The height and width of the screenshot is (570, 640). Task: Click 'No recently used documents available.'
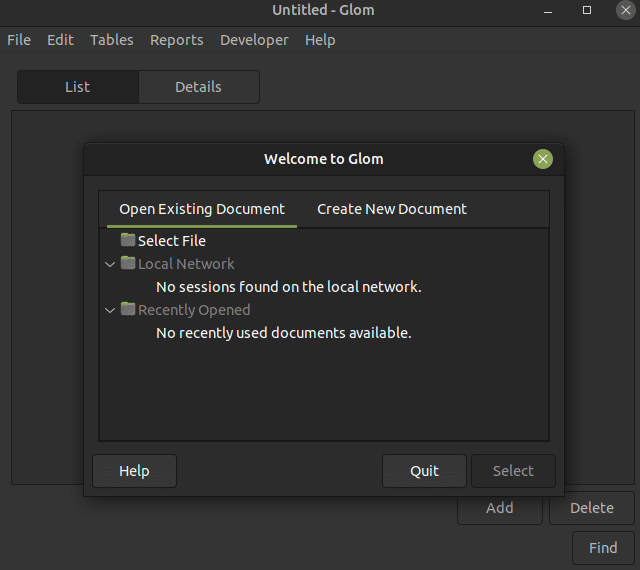[x=284, y=333]
